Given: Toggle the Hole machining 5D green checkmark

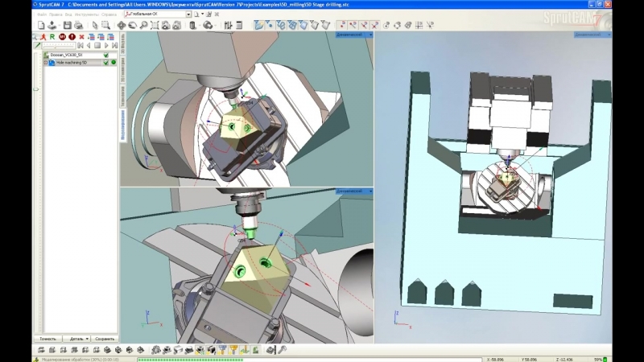Looking at the screenshot, I should point(106,63).
